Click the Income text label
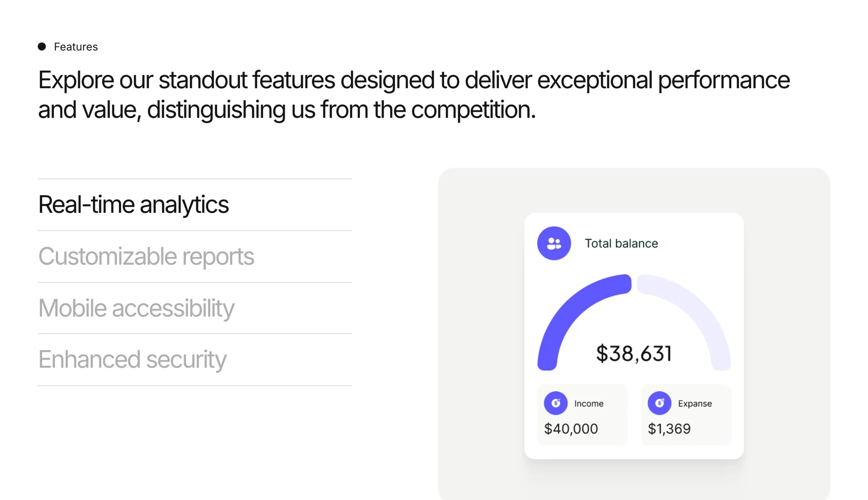The image size is (868, 500). [589, 404]
